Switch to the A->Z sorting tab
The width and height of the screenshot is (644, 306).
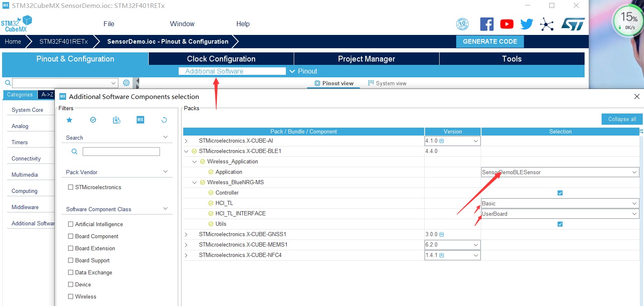tap(46, 95)
